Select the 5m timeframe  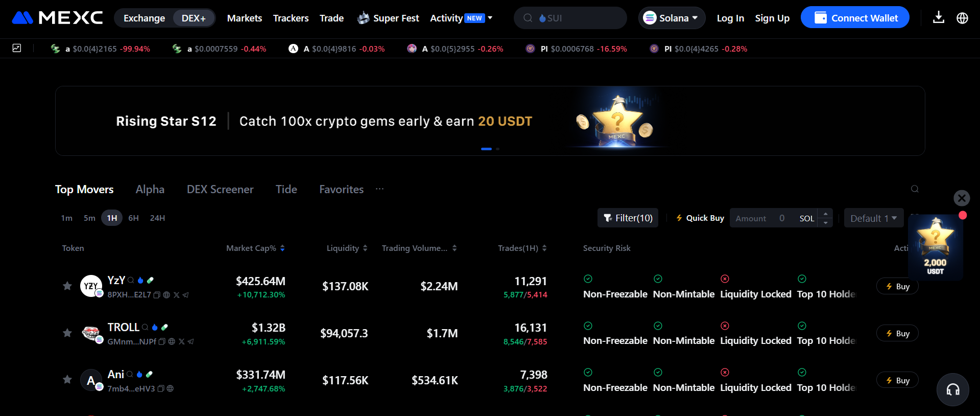89,218
